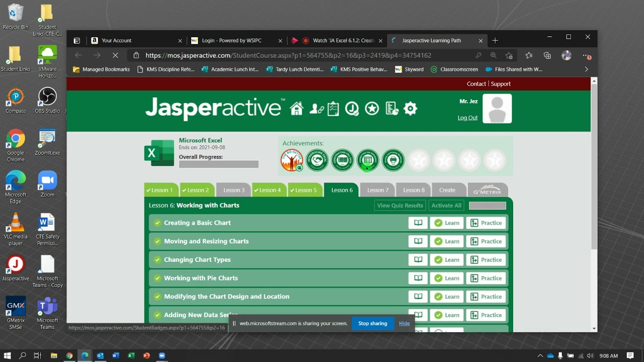
Task: Click the Activate All button
Action: tap(446, 205)
